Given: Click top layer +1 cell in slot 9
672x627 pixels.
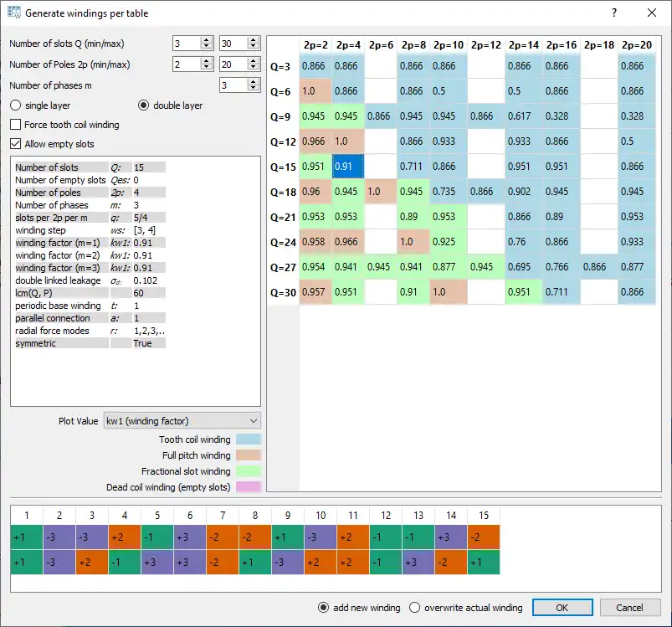Looking at the screenshot, I should [288, 537].
